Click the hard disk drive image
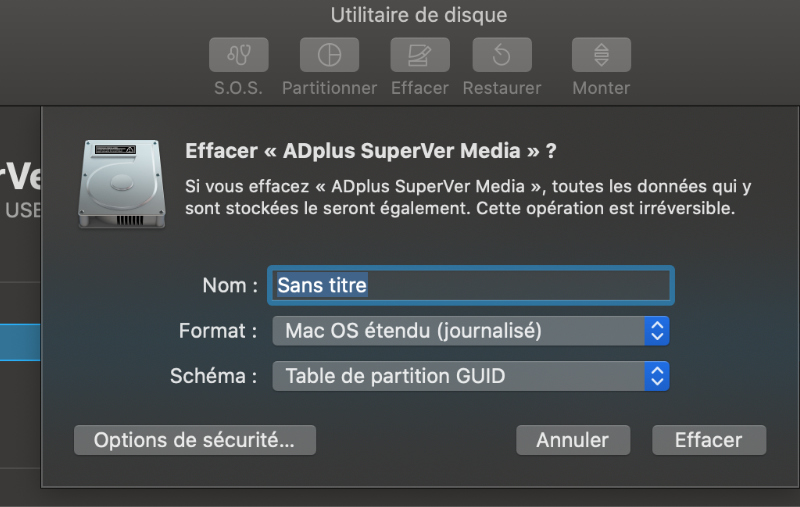This screenshot has height=507, width=800. point(122,184)
